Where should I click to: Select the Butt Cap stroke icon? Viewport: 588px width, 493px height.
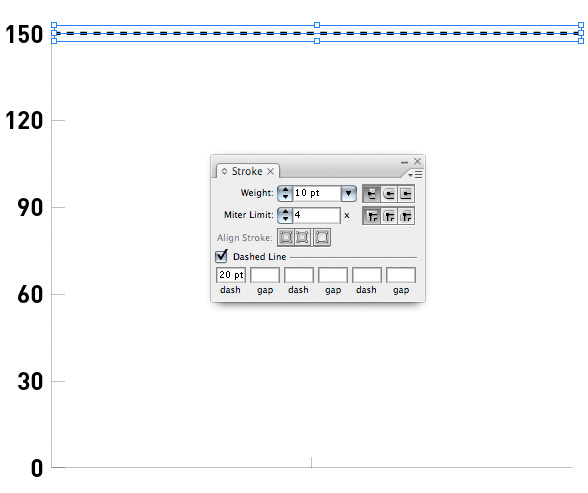click(x=371, y=194)
